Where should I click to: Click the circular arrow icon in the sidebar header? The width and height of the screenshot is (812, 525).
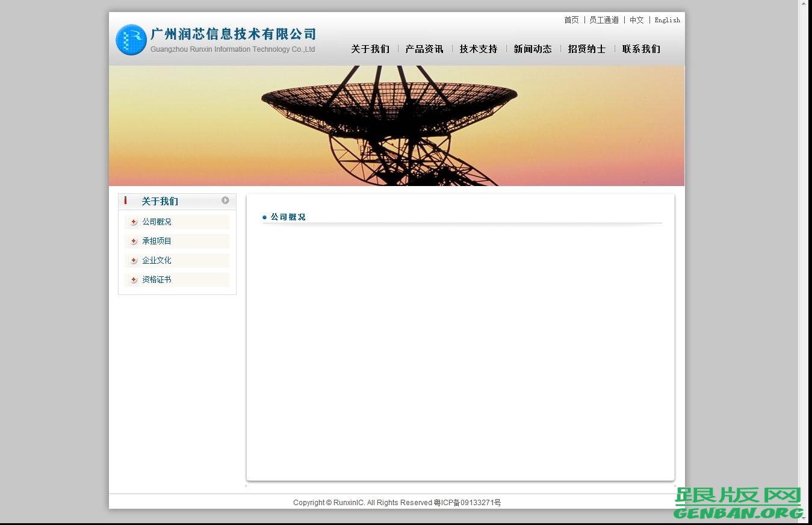click(x=225, y=200)
